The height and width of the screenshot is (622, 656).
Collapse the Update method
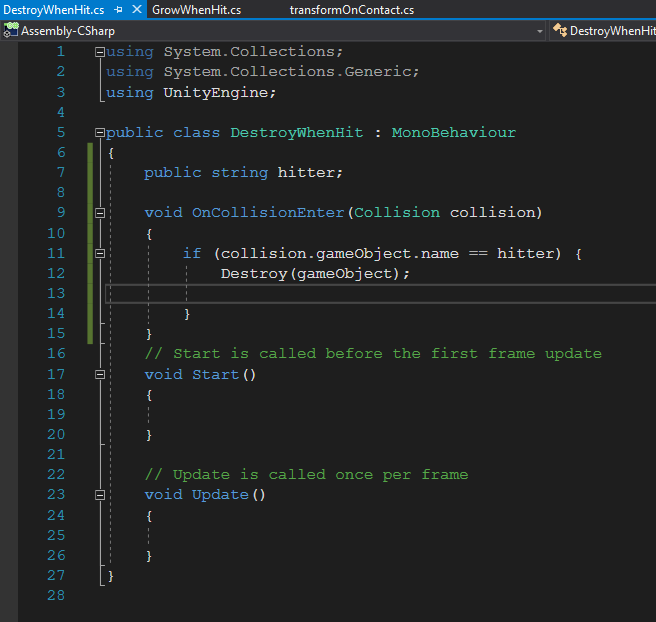click(x=100, y=495)
